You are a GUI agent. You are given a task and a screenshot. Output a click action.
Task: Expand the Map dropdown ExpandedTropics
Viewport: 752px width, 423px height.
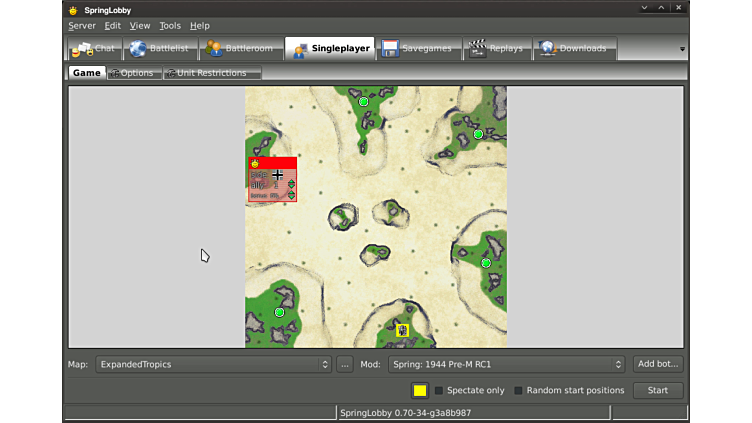213,364
